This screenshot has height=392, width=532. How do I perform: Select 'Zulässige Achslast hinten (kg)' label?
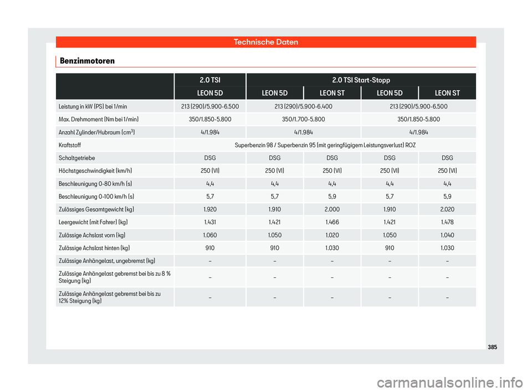(94, 248)
